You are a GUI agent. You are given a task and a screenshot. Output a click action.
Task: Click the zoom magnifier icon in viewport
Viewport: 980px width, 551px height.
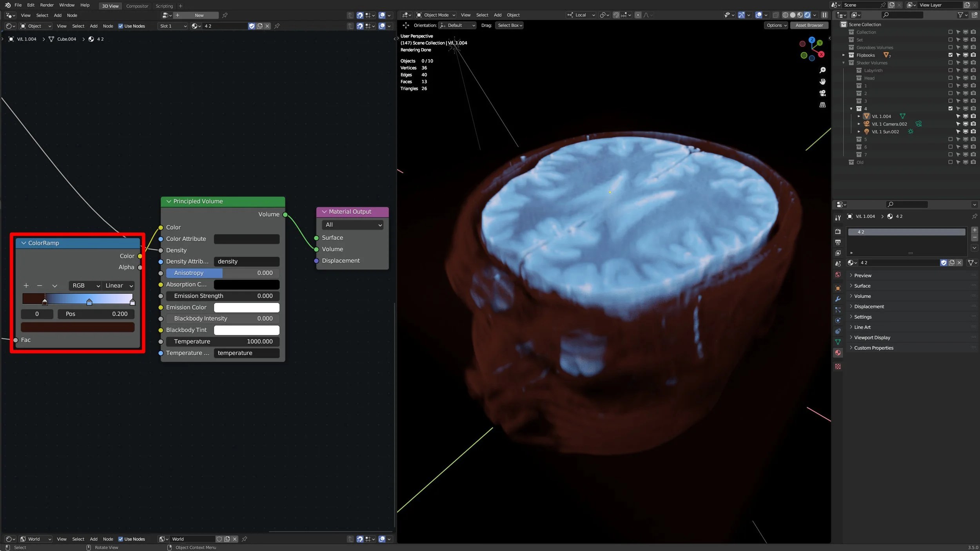pos(822,70)
